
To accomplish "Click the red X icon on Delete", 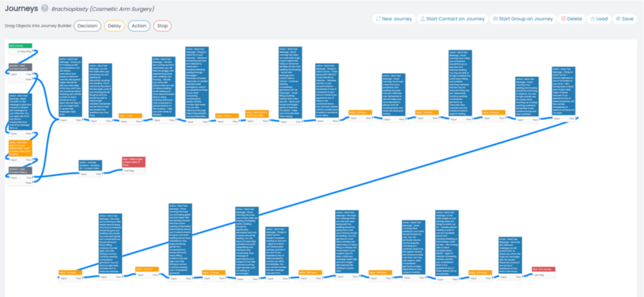I will click(563, 19).
